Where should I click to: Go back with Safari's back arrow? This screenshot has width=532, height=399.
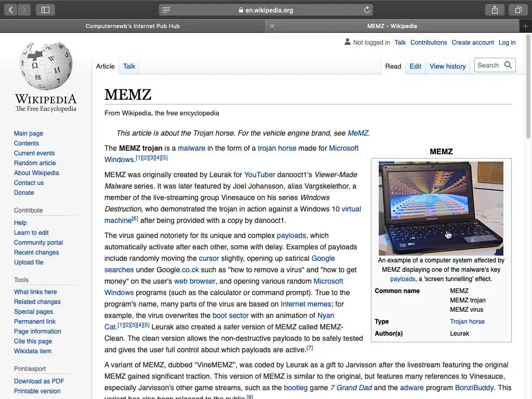tap(11, 10)
